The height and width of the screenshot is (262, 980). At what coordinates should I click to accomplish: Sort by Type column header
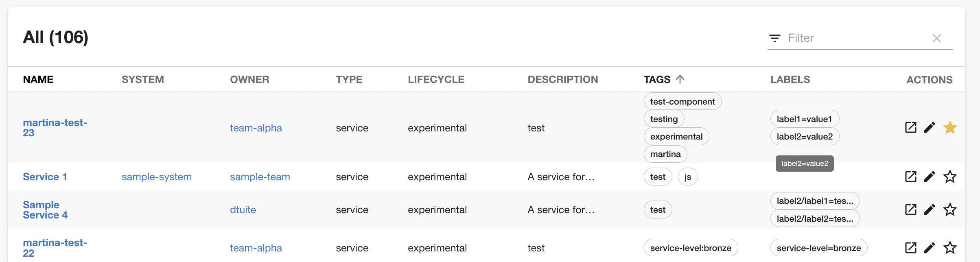pos(349,79)
